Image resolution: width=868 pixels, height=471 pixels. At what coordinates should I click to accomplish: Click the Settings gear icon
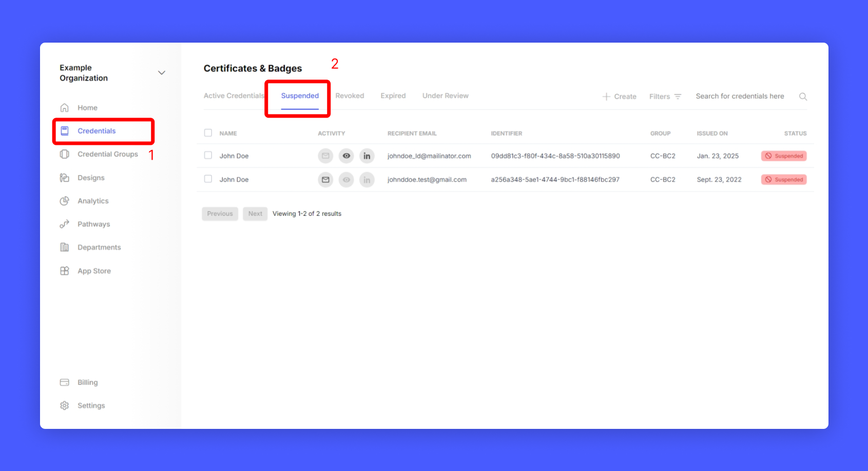(x=64, y=406)
